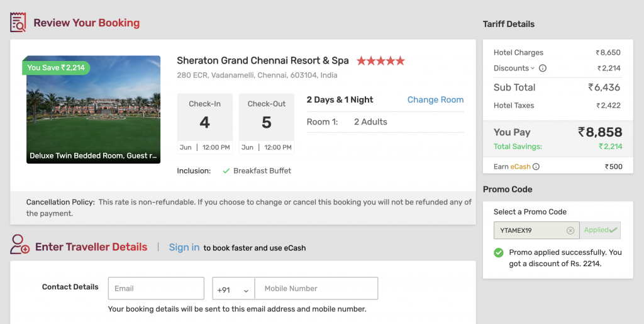Viewport: 644px width, 324px height.
Task: Open the eCash info icon
Action: coord(536,167)
